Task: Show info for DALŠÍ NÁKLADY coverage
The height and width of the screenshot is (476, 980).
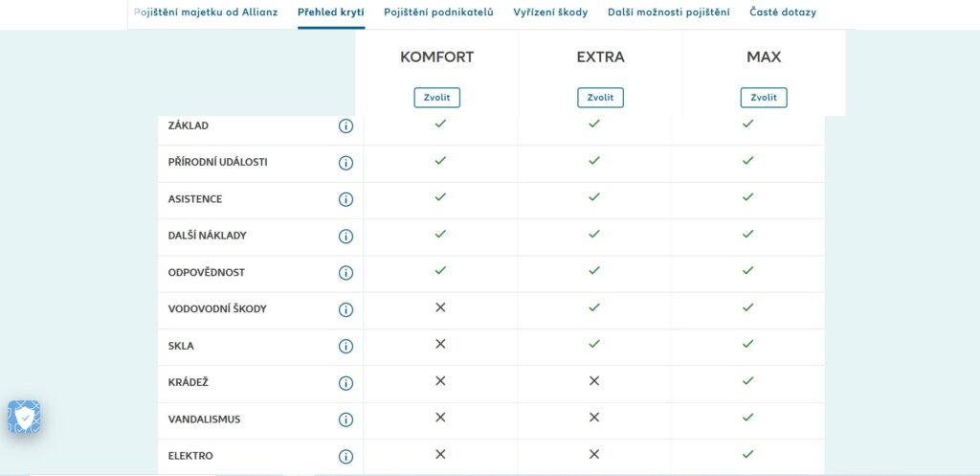Action: [x=345, y=237]
